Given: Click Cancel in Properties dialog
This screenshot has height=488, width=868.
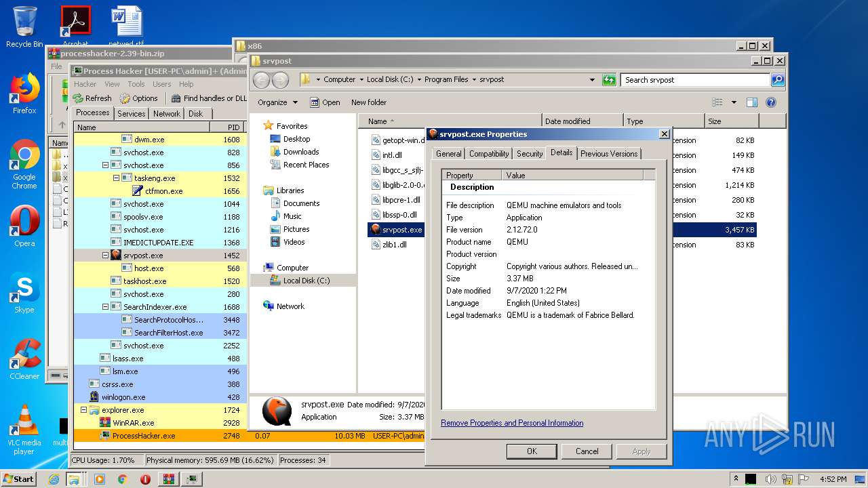Looking at the screenshot, I should [587, 451].
